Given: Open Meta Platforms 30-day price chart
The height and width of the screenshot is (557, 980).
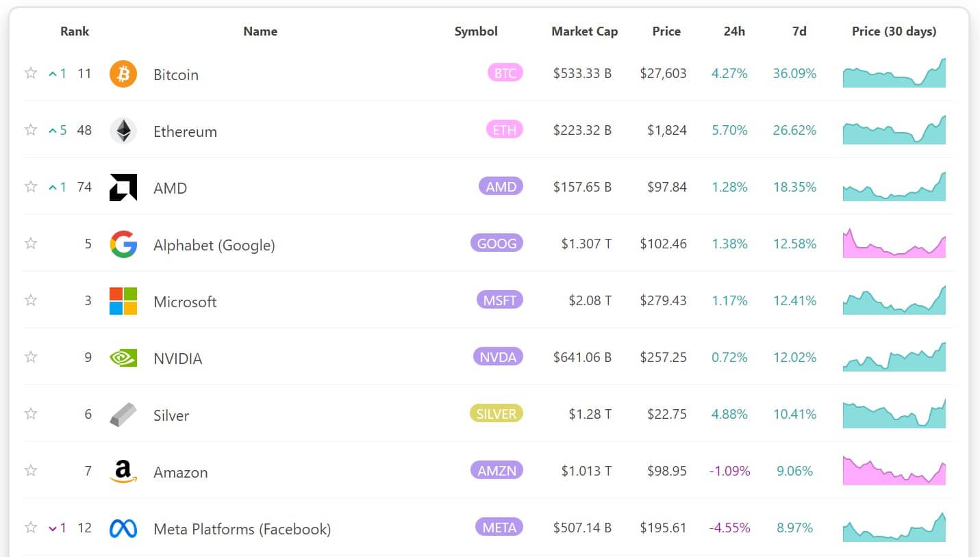Looking at the screenshot, I should pos(894,528).
